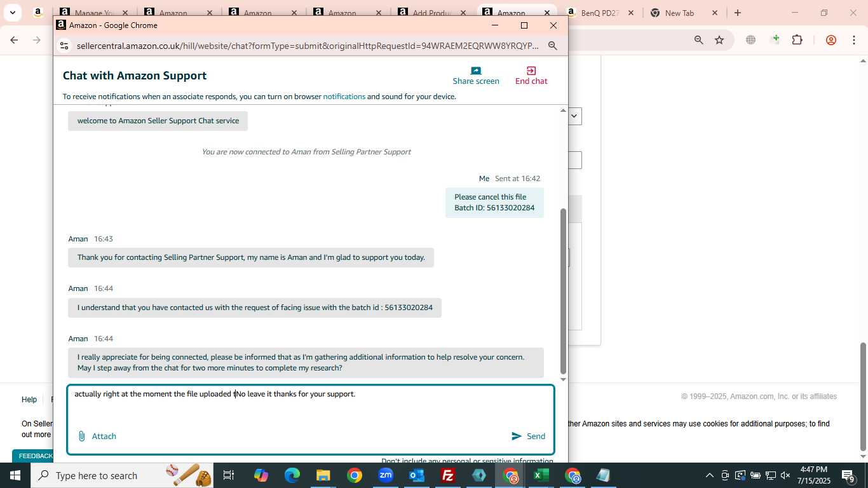Screen dimensions: 868x488
Task: End the chat with Amazon Support
Action: point(531,76)
